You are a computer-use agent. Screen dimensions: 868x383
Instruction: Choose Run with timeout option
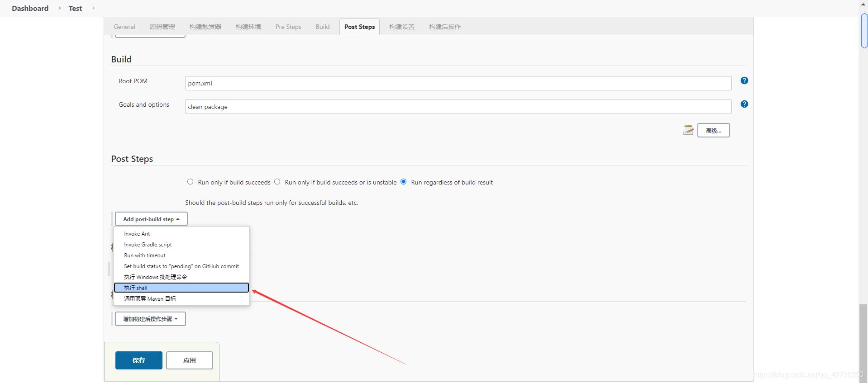[x=181, y=255]
